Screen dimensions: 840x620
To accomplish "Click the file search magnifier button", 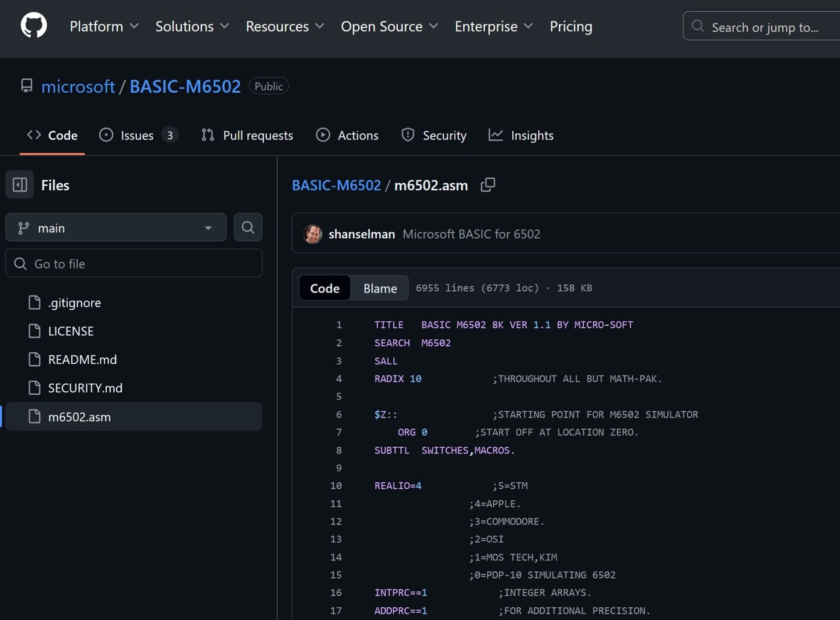I will click(248, 227).
